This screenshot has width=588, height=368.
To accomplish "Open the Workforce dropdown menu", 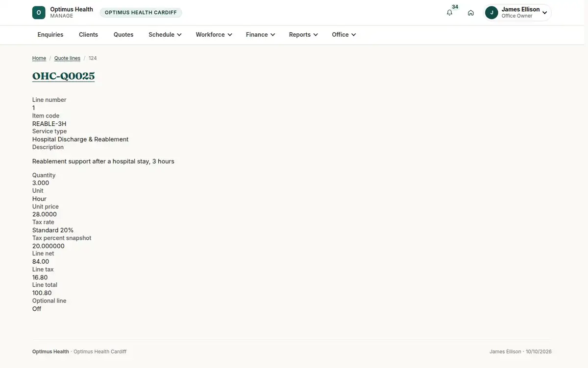I will pyautogui.click(x=214, y=35).
